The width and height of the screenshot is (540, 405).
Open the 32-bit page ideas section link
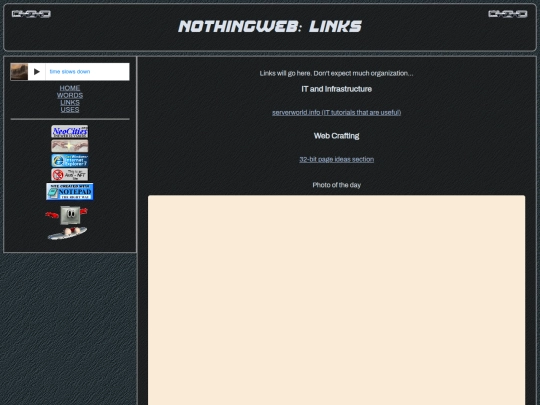(336, 159)
